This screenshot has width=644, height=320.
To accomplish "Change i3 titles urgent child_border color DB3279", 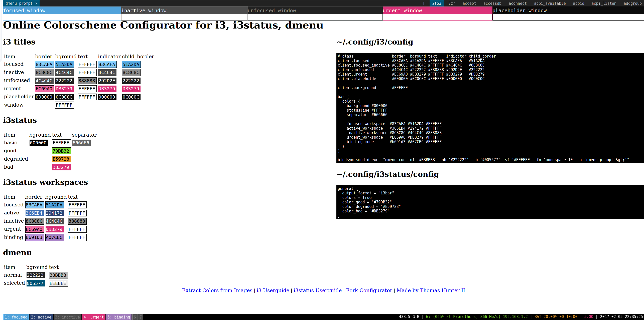I will 131,89.
